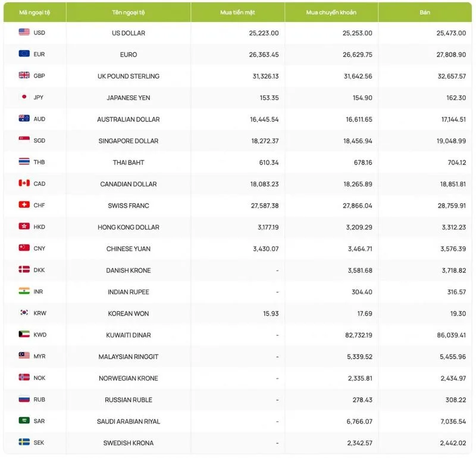
Task: Click JPY cash buy value 153.35
Action: 270,98
